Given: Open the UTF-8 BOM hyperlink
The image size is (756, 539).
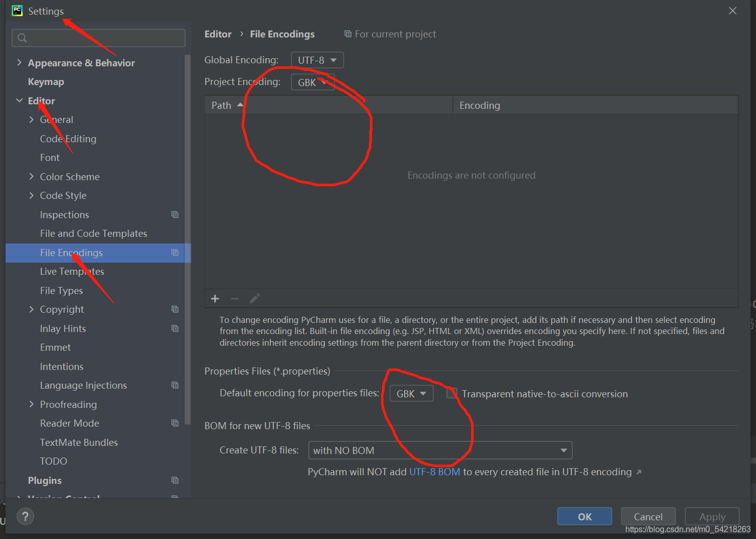Looking at the screenshot, I should point(435,472).
